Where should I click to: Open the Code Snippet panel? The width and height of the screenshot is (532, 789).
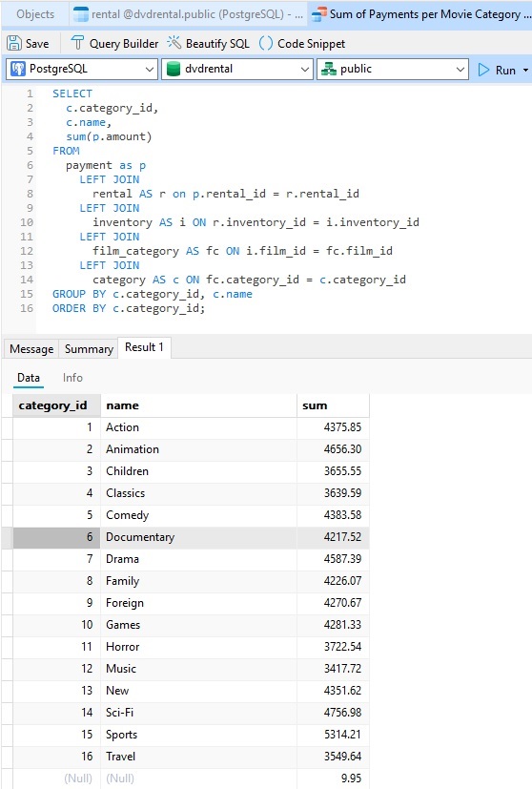pos(302,44)
